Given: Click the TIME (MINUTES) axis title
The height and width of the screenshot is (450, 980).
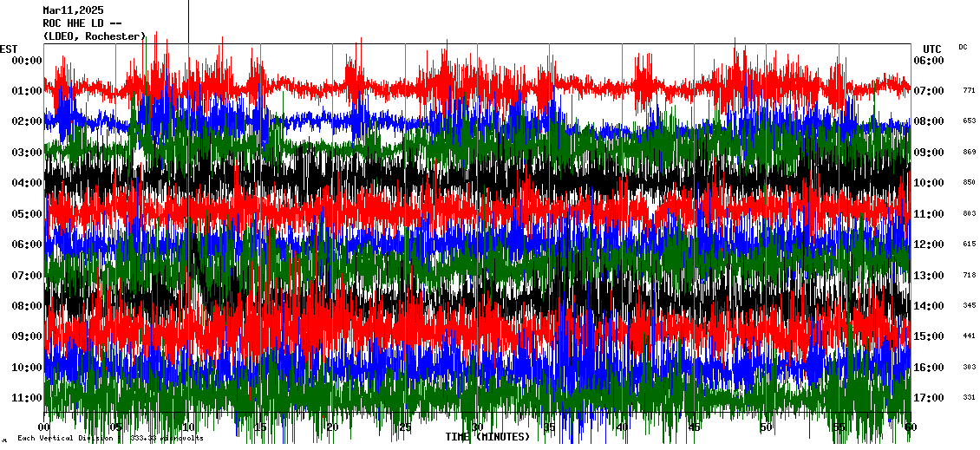Looking at the screenshot, I should click(487, 437).
